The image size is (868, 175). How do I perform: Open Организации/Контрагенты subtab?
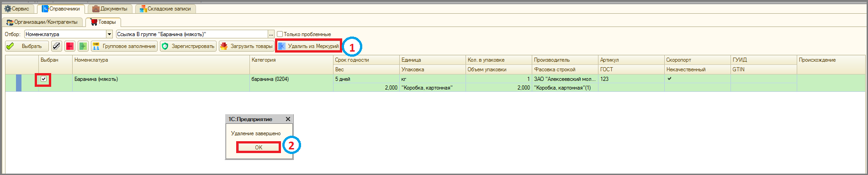click(x=42, y=22)
